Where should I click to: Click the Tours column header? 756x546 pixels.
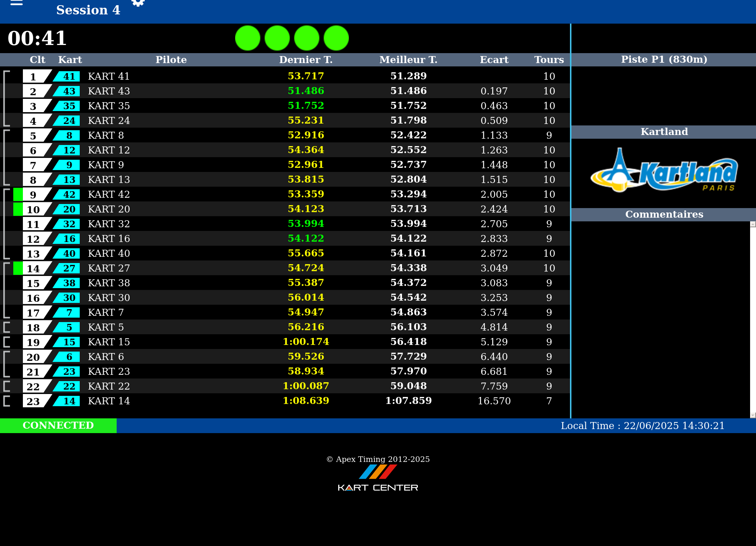[x=549, y=60]
